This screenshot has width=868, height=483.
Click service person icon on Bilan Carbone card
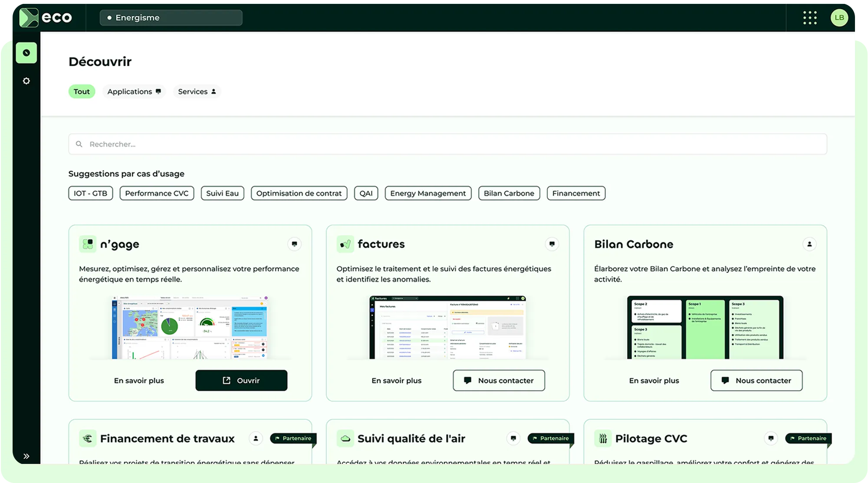(x=809, y=244)
